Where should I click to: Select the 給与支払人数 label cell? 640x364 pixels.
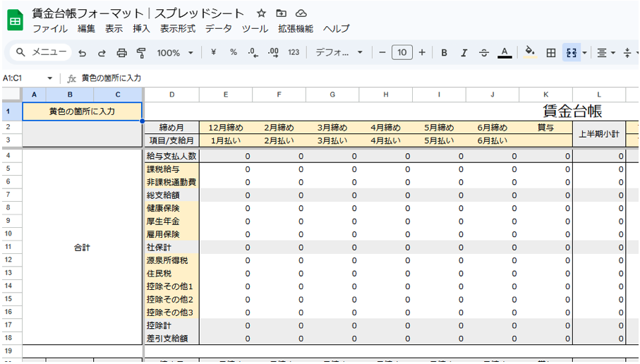coord(172,156)
